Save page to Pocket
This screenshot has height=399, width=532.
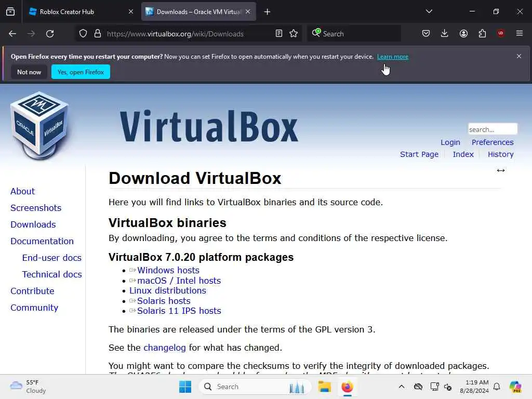pyautogui.click(x=426, y=33)
